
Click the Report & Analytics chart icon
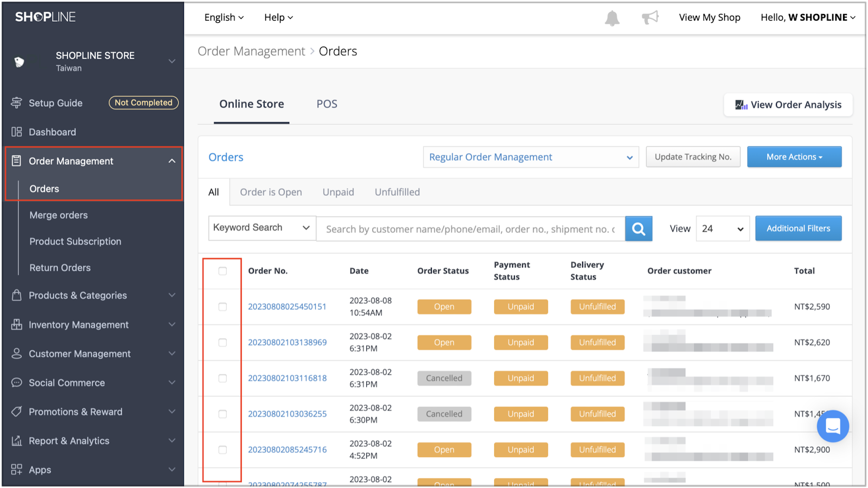point(17,441)
